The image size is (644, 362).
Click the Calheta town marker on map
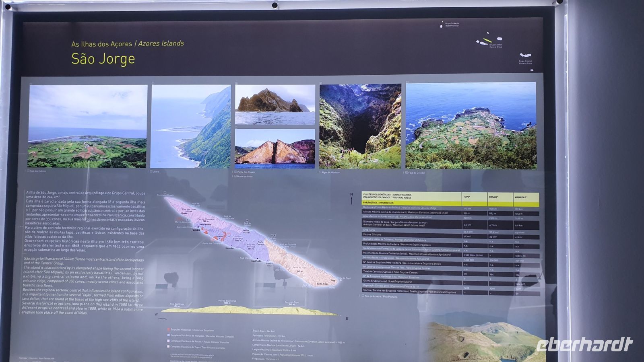tap(256, 261)
